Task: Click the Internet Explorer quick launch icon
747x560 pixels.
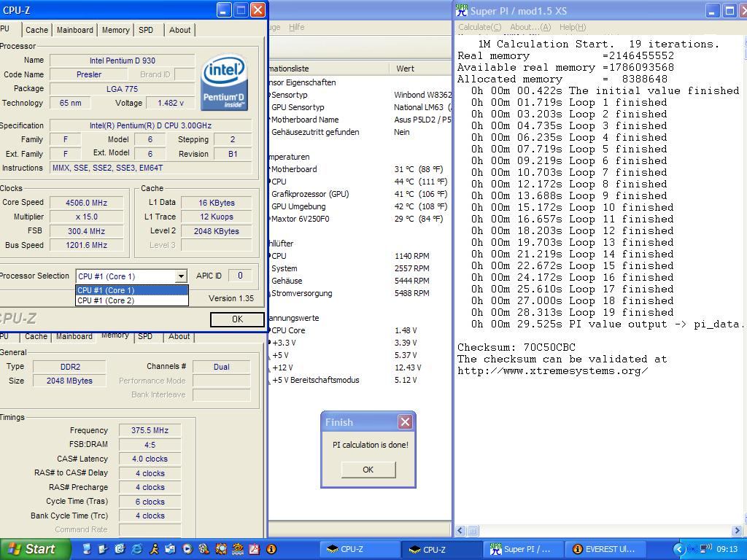Action: (x=136, y=549)
